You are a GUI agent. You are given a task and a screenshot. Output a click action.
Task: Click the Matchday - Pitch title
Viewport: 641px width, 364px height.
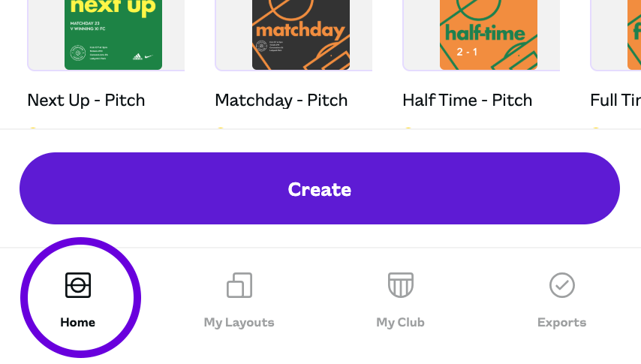[x=281, y=101]
